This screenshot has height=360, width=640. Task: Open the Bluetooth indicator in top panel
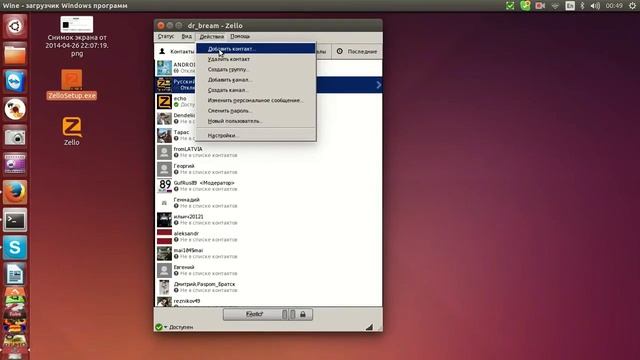tap(582, 6)
